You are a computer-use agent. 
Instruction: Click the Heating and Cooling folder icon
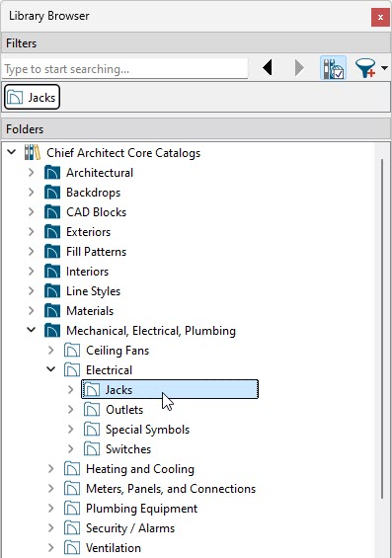(72, 469)
